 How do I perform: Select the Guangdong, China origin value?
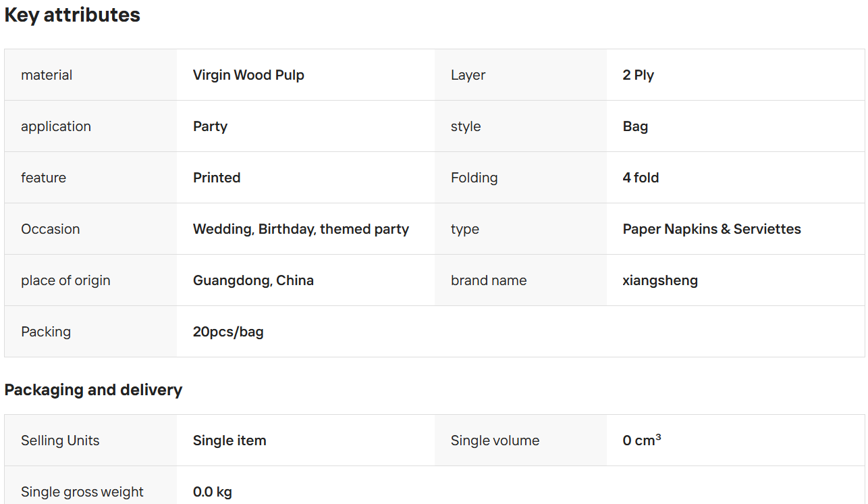(253, 280)
